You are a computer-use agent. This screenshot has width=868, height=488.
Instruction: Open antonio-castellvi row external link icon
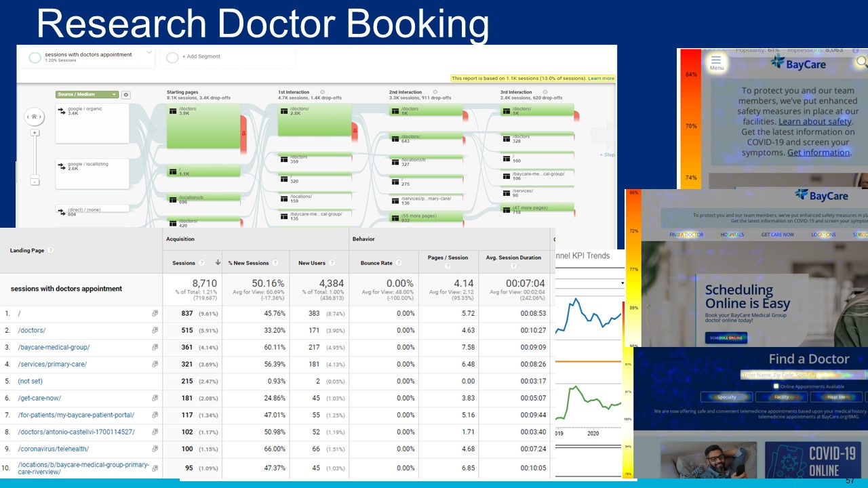point(155,432)
